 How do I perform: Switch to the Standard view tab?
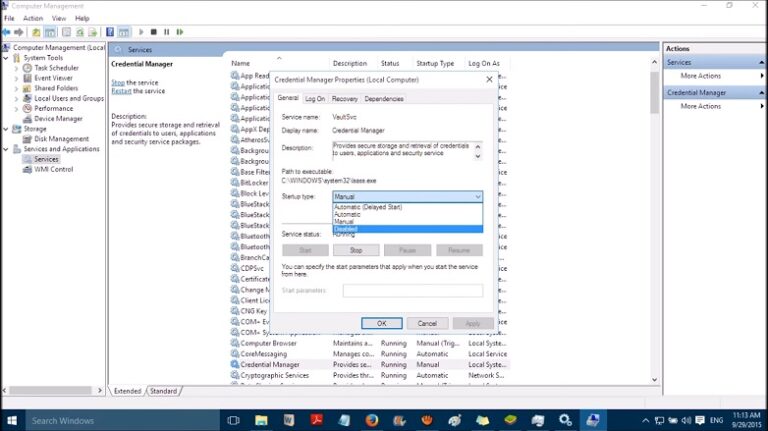pos(163,391)
